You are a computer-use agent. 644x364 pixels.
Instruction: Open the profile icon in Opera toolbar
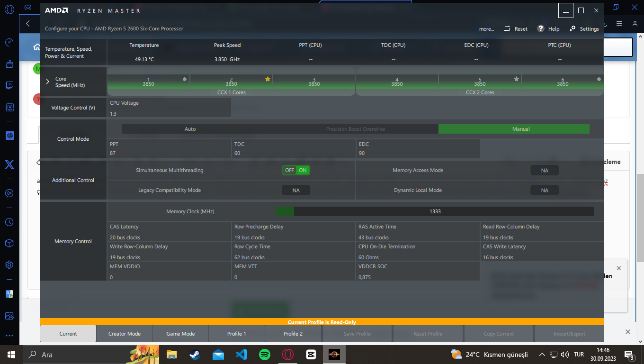click(635, 24)
